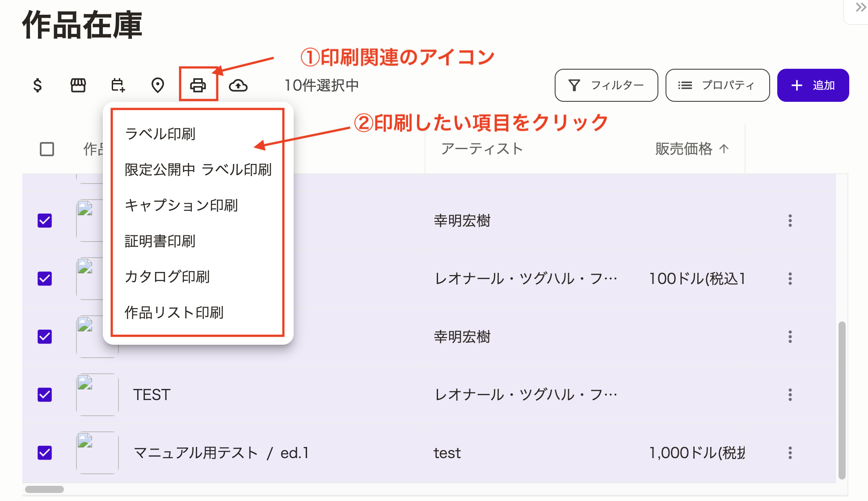Click the location pin icon
868x501 pixels.
pyautogui.click(x=158, y=85)
